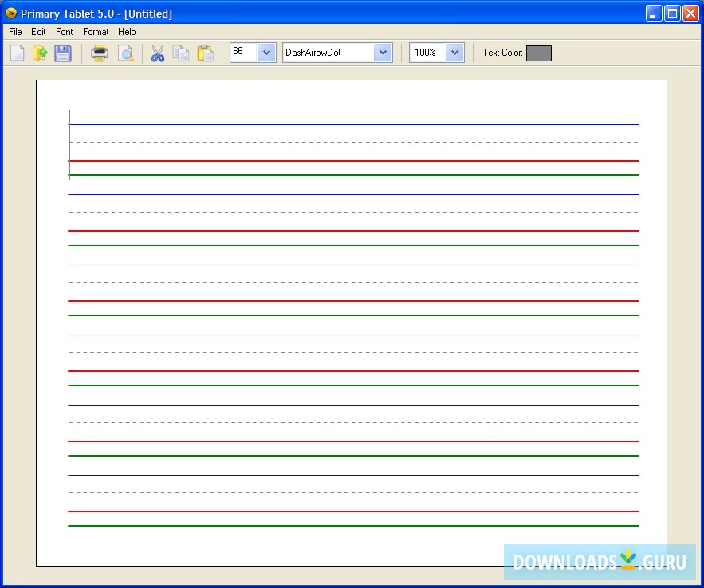Click the font size field showing 66

tap(244, 53)
